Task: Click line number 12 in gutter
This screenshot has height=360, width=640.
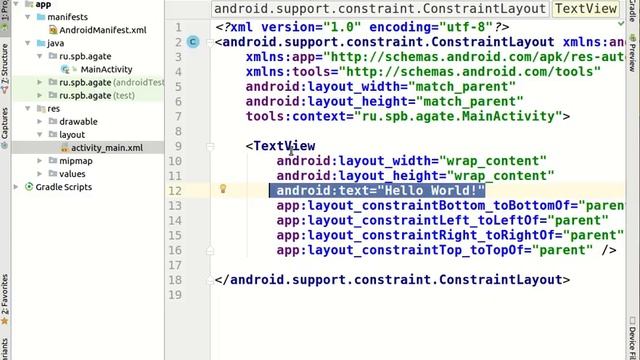Action: [x=175, y=191]
